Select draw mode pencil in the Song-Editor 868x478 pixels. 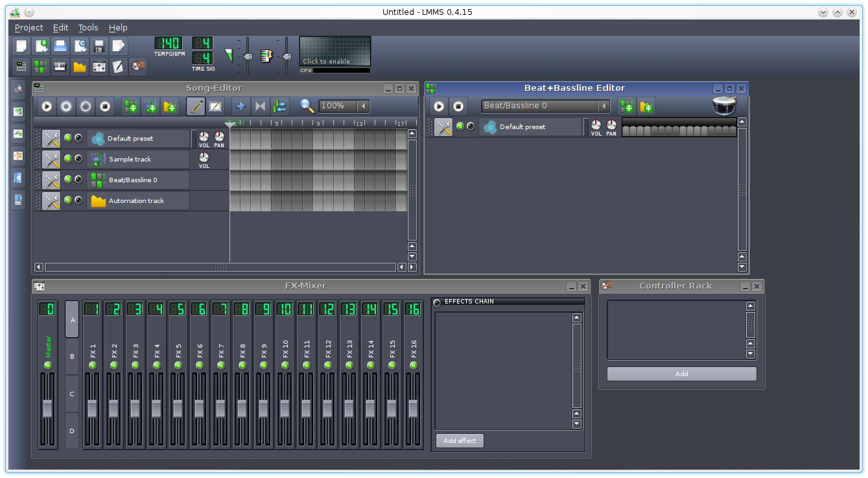pos(196,106)
